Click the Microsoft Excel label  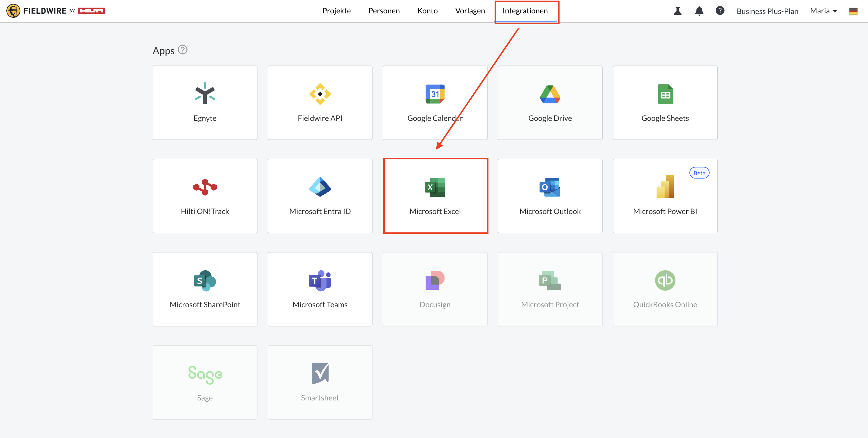(435, 211)
